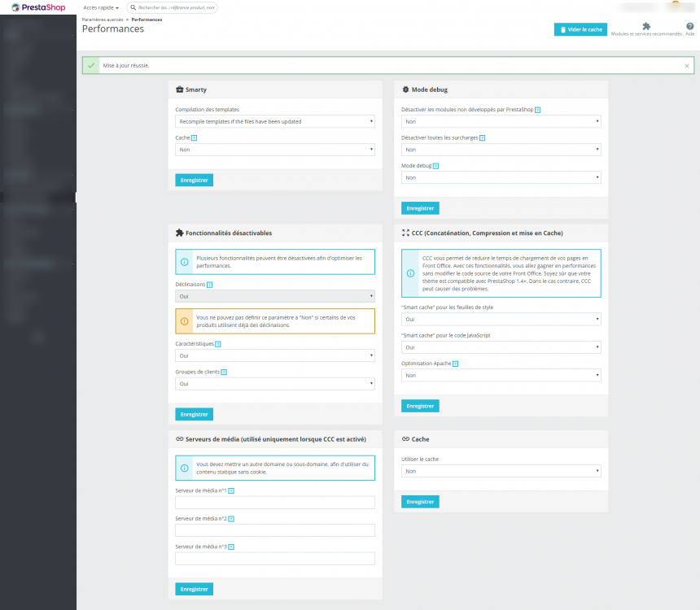Open Désactiver toutes les surcharges dropdown
This screenshot has width=700, height=610.
pos(501,150)
